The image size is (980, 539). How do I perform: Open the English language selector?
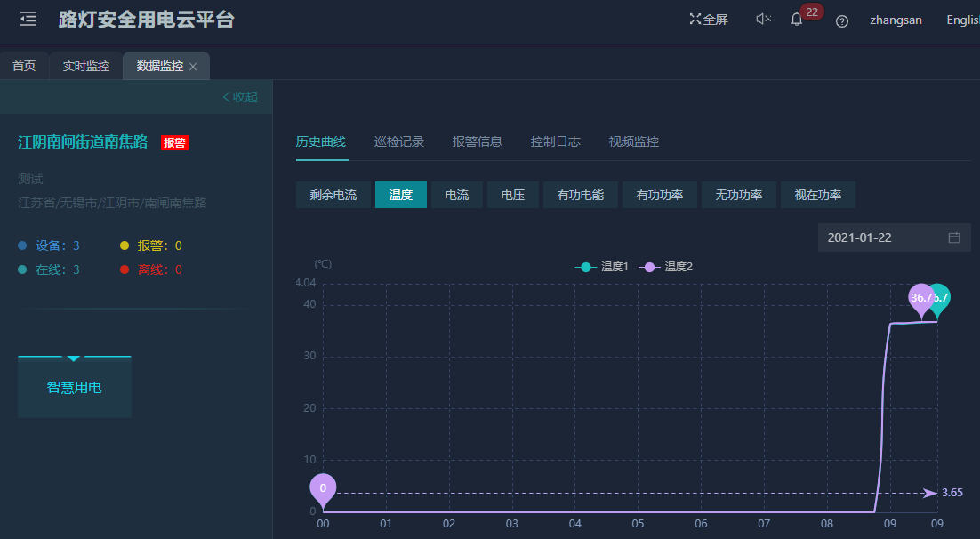pos(962,20)
